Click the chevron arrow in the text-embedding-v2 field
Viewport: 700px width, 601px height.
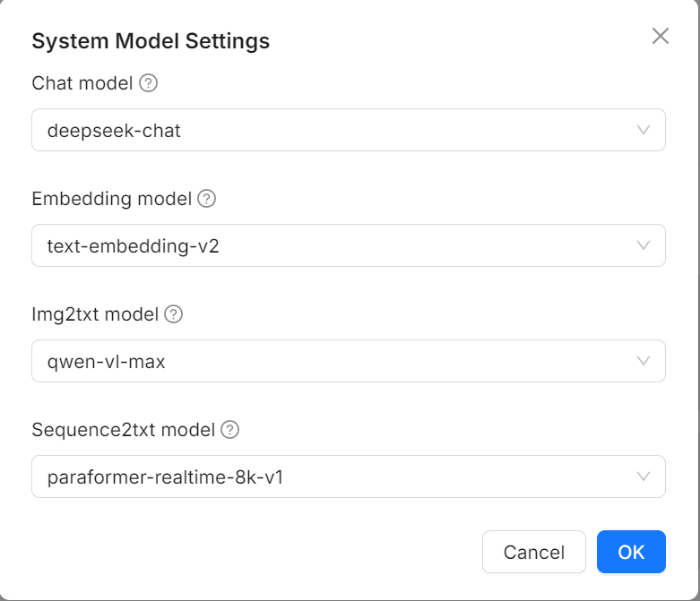(x=643, y=245)
